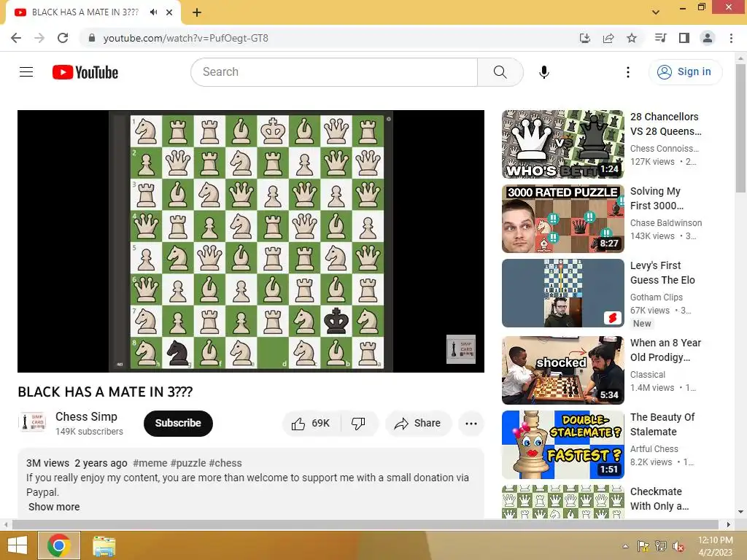Click the page's horizontal scrollbar

[x=365, y=524]
